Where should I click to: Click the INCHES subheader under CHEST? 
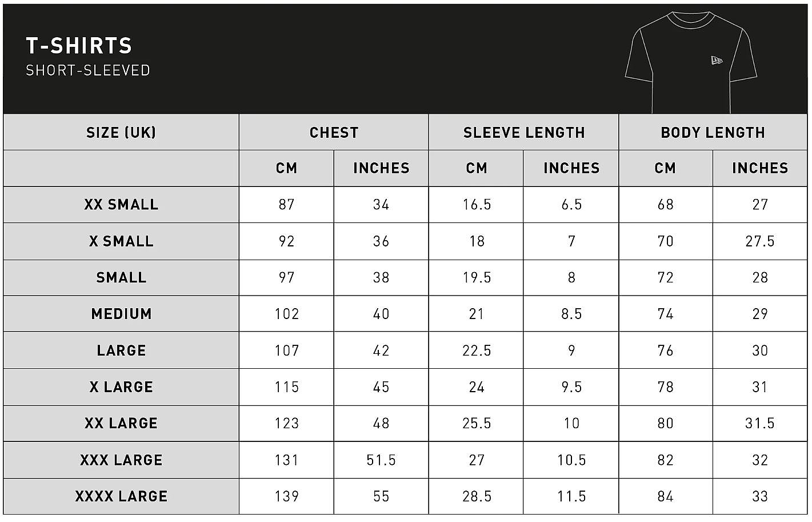[x=381, y=168]
